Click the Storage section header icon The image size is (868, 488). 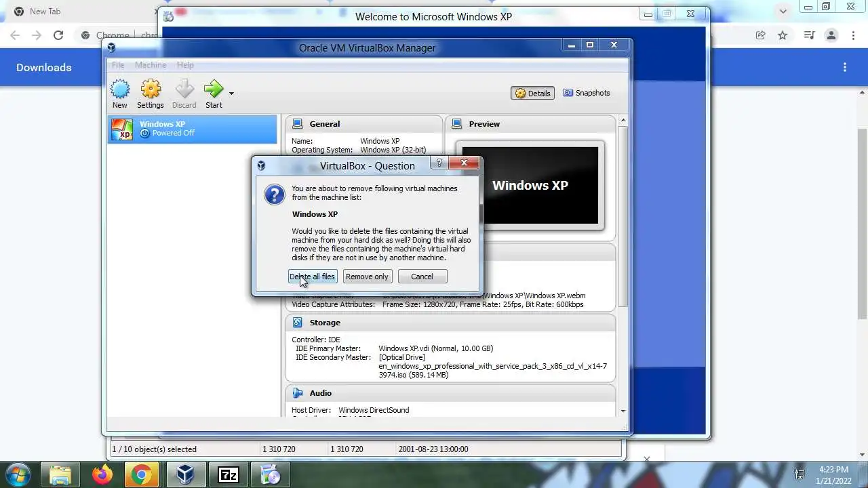298,323
